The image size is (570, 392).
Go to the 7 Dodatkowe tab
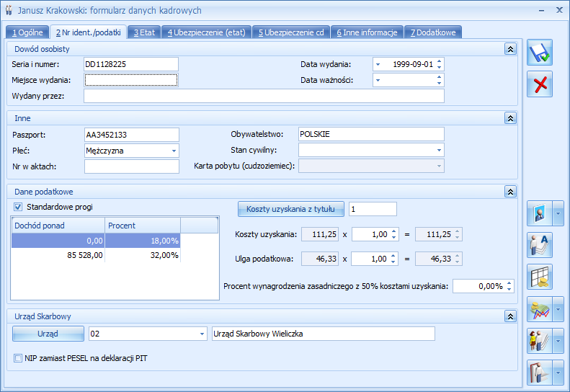tap(433, 32)
